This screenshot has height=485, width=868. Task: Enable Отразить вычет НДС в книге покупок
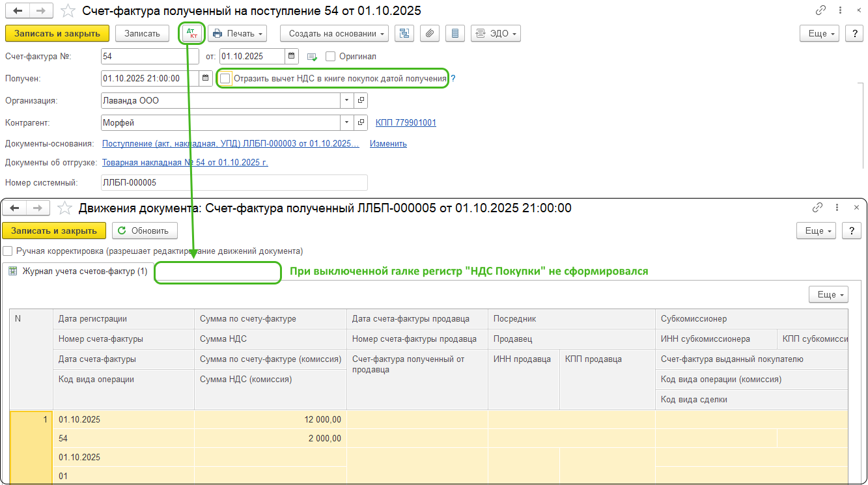[x=225, y=79]
